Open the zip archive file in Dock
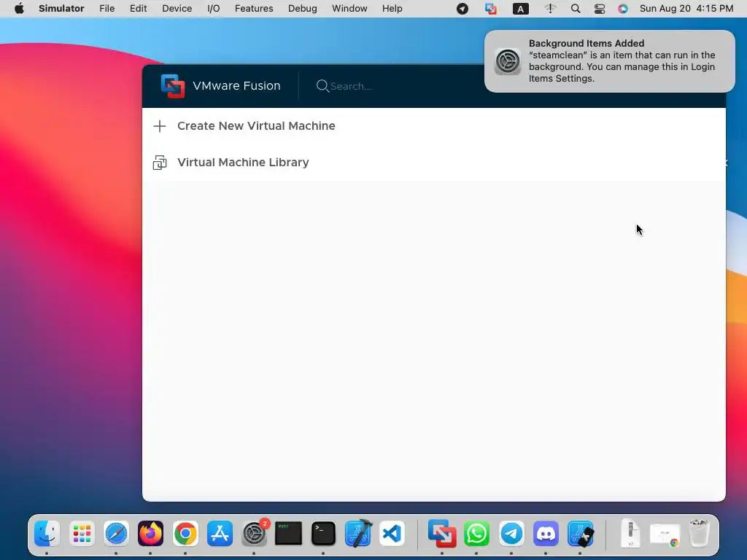This screenshot has width=747, height=560. point(631,533)
